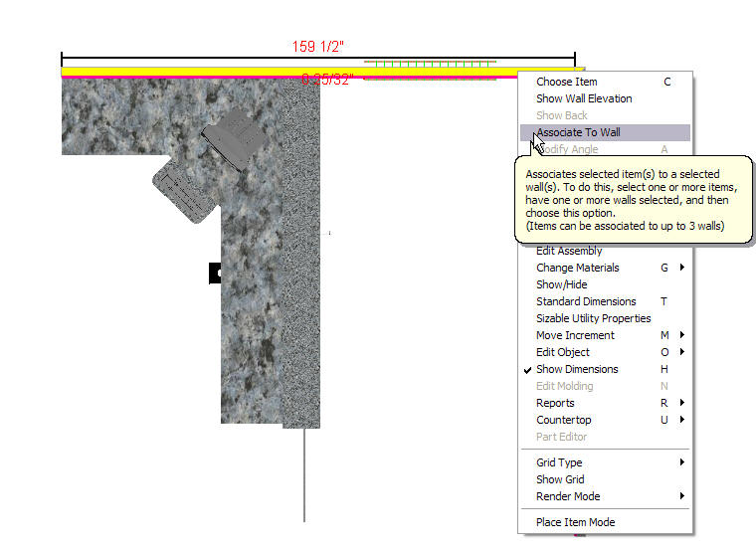Select the 159 1/2" dimension label

[317, 47]
